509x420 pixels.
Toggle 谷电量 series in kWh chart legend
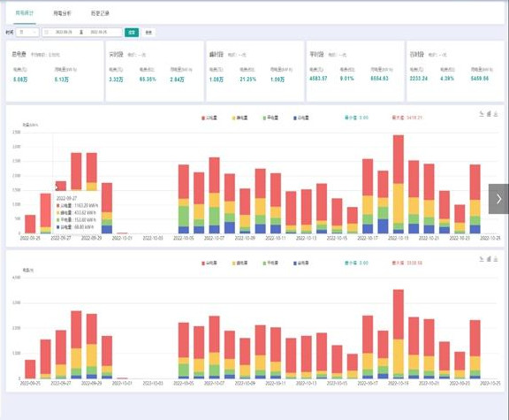pyautogui.click(x=301, y=118)
